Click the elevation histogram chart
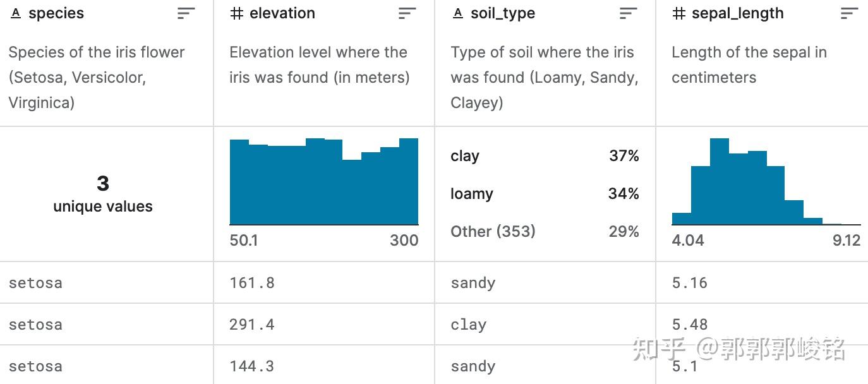This screenshot has width=868, height=384. point(324,182)
